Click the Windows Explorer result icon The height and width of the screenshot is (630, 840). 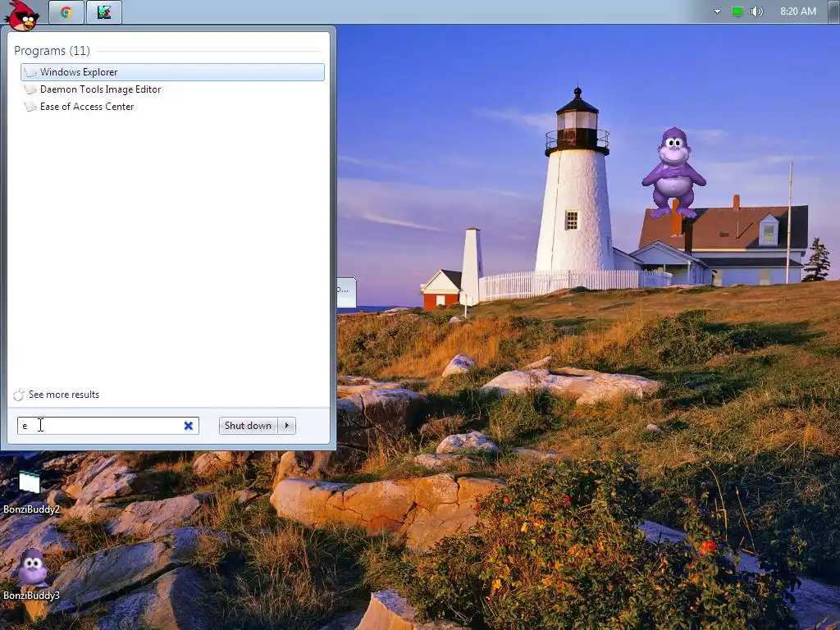(x=30, y=72)
